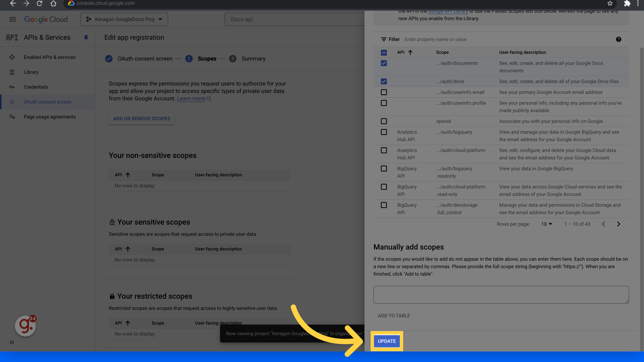Go to previous page of scopes table

click(x=603, y=224)
